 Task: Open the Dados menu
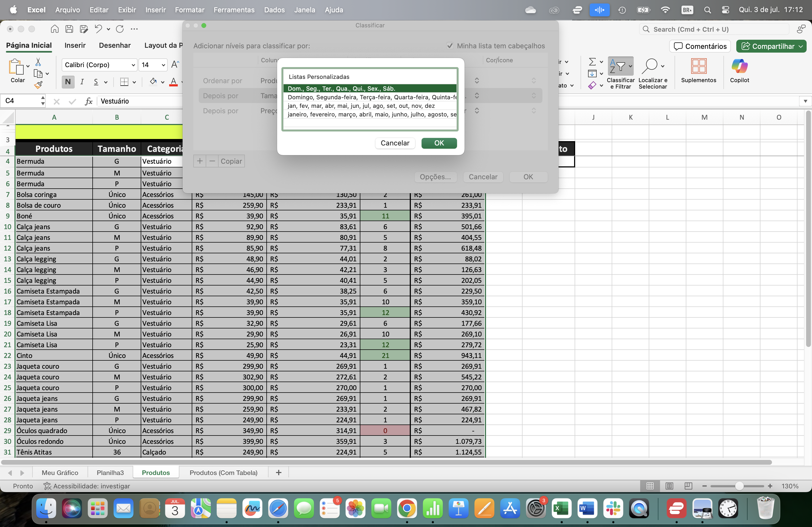tap(274, 10)
